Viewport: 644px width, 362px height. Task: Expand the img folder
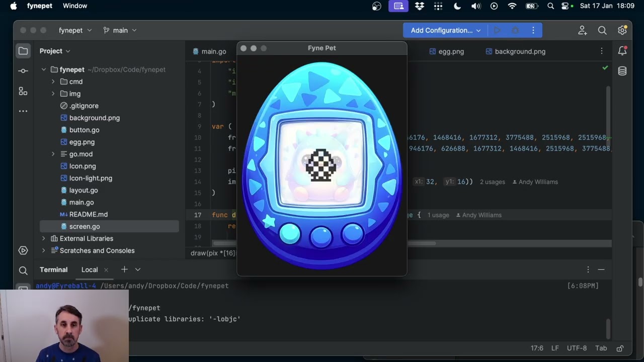(53, 94)
